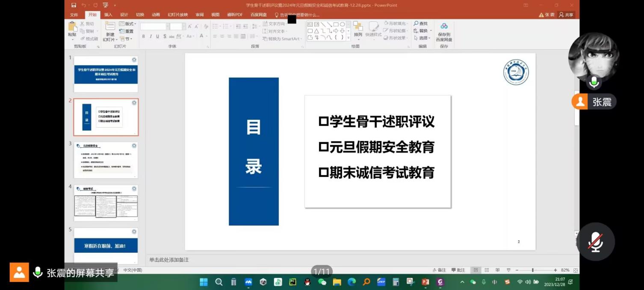Click the Share (共享) button
The image size is (644, 290).
[566, 15]
